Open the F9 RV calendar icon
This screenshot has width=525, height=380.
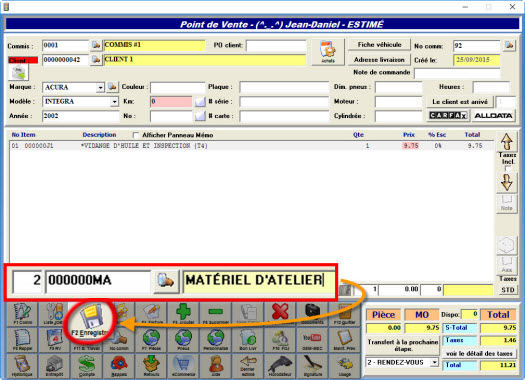coord(54,339)
